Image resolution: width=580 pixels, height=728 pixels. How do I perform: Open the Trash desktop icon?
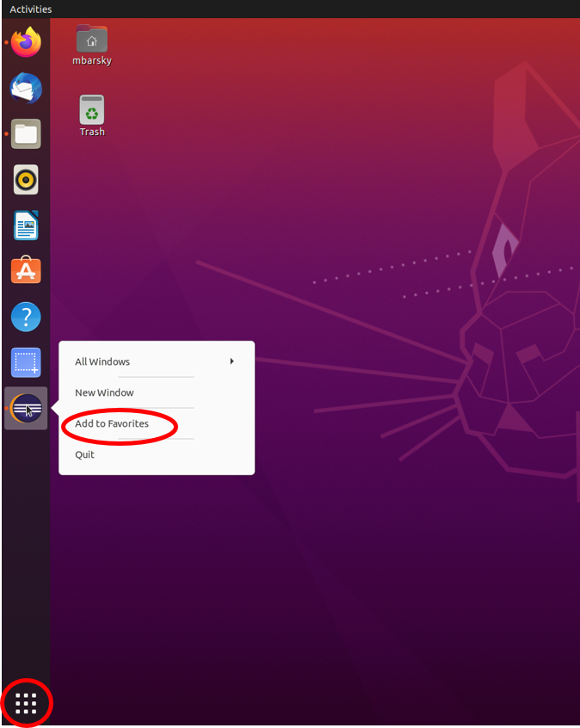click(92, 116)
